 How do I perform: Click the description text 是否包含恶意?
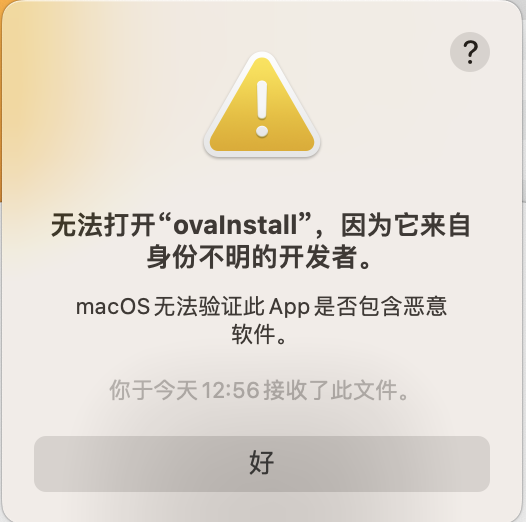pos(381,307)
